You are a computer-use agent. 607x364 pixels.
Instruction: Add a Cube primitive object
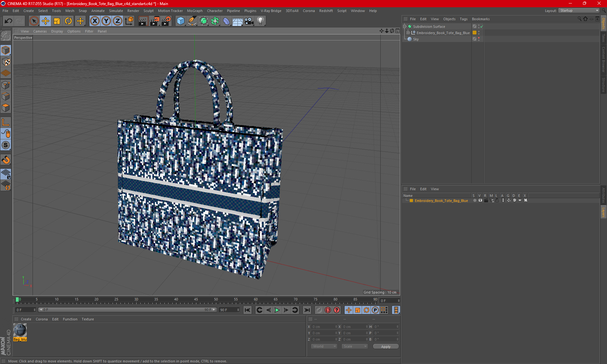181,21
